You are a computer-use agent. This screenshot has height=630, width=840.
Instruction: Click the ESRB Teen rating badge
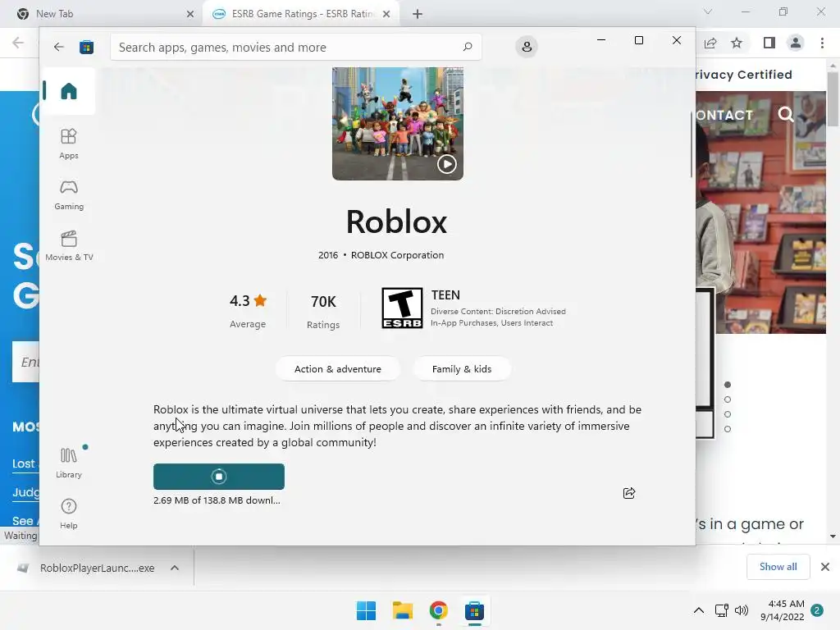(x=402, y=308)
